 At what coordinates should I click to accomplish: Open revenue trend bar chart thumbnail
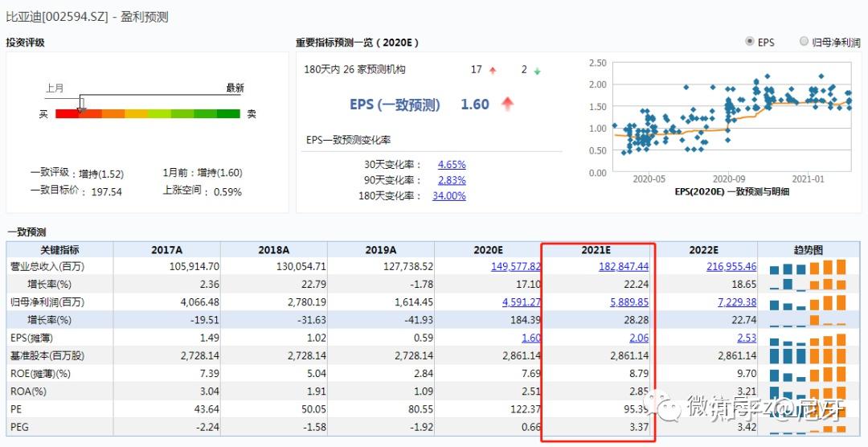pos(808,267)
